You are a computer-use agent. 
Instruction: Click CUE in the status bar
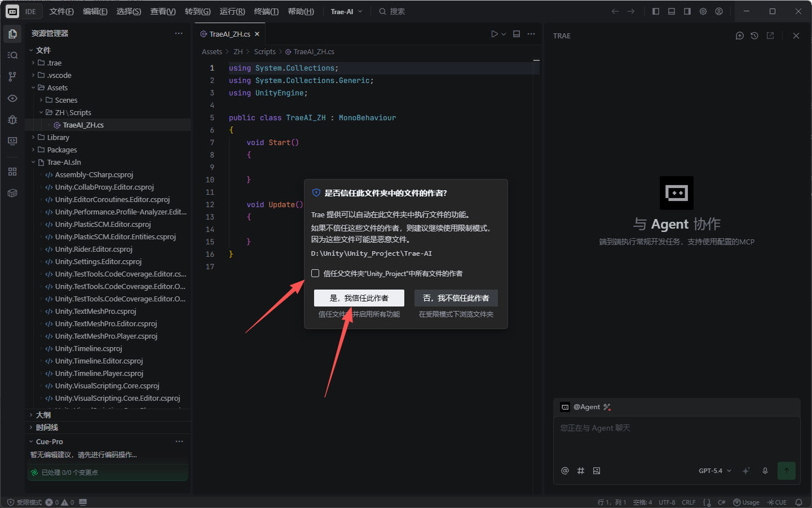(x=776, y=502)
